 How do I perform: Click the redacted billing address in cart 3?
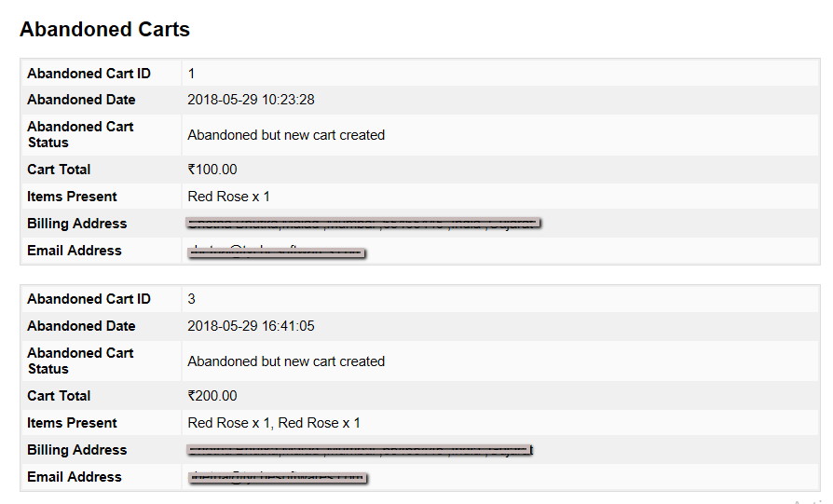pyautogui.click(x=360, y=450)
